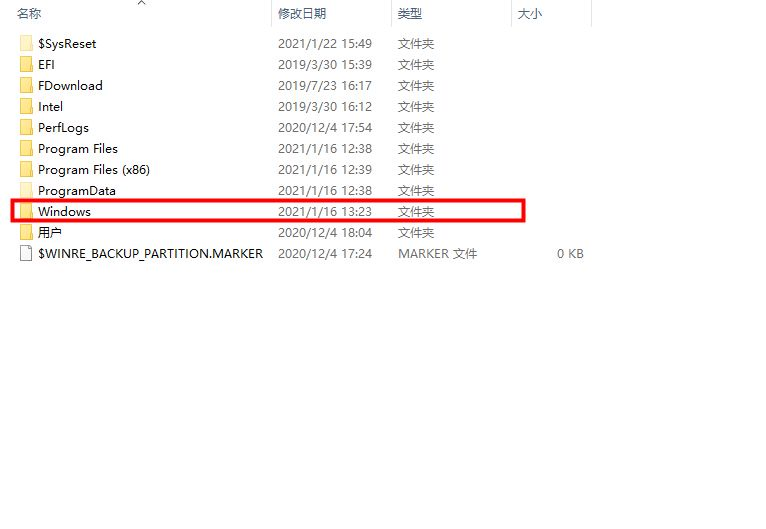This screenshot has height=529, width=766.
Task: Select the EFI folder icon
Action: 26,64
